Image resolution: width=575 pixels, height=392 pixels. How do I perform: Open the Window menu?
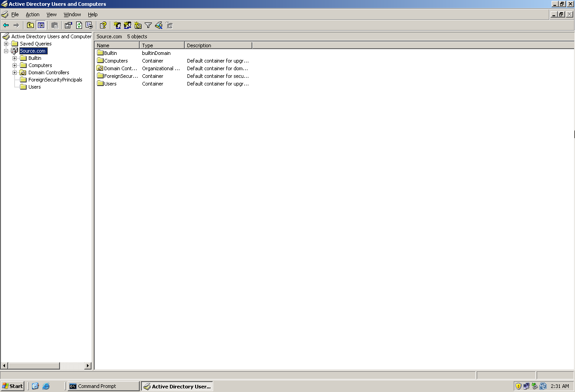coord(72,14)
